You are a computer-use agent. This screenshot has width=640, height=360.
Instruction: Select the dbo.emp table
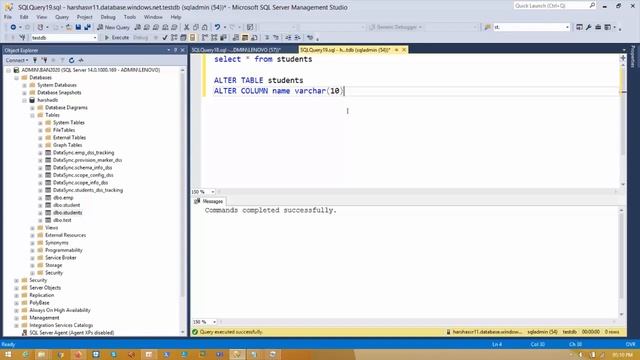[x=63, y=198]
